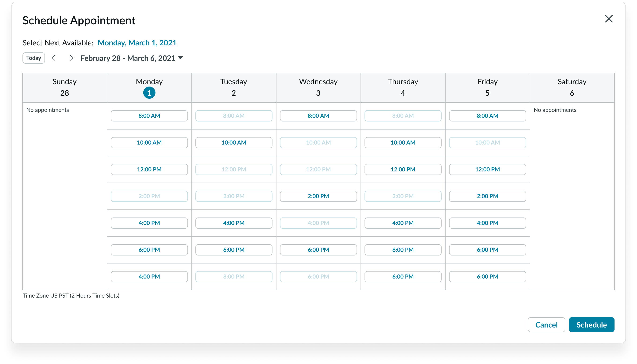The height and width of the screenshot is (364, 637).
Task: Go to next week arrow
Action: coord(71,58)
